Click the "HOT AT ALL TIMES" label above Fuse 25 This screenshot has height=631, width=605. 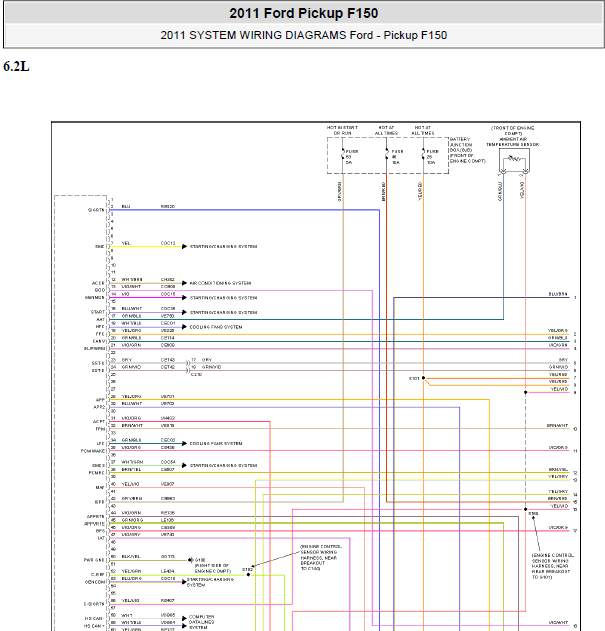point(423,130)
